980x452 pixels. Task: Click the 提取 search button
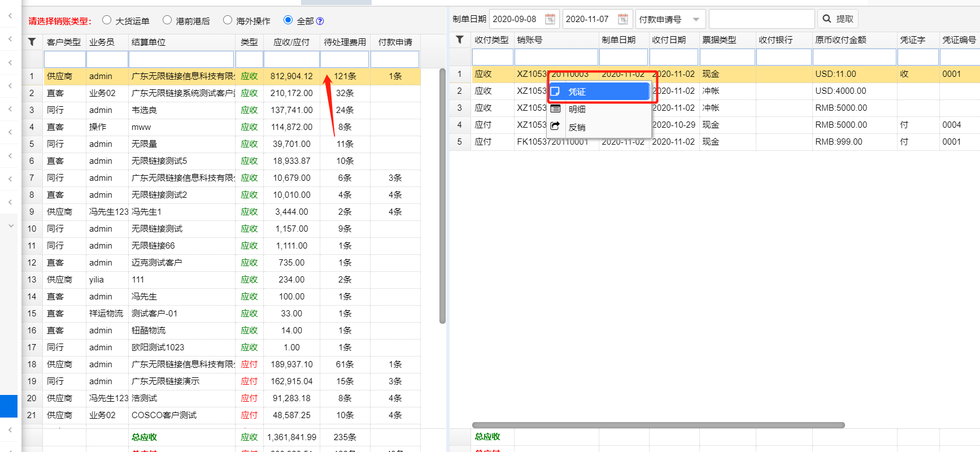pos(838,19)
